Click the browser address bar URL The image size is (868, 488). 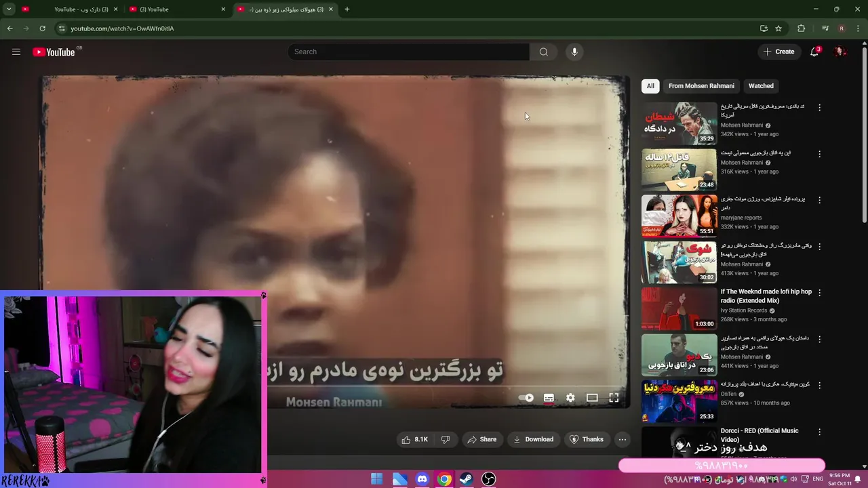pos(122,28)
